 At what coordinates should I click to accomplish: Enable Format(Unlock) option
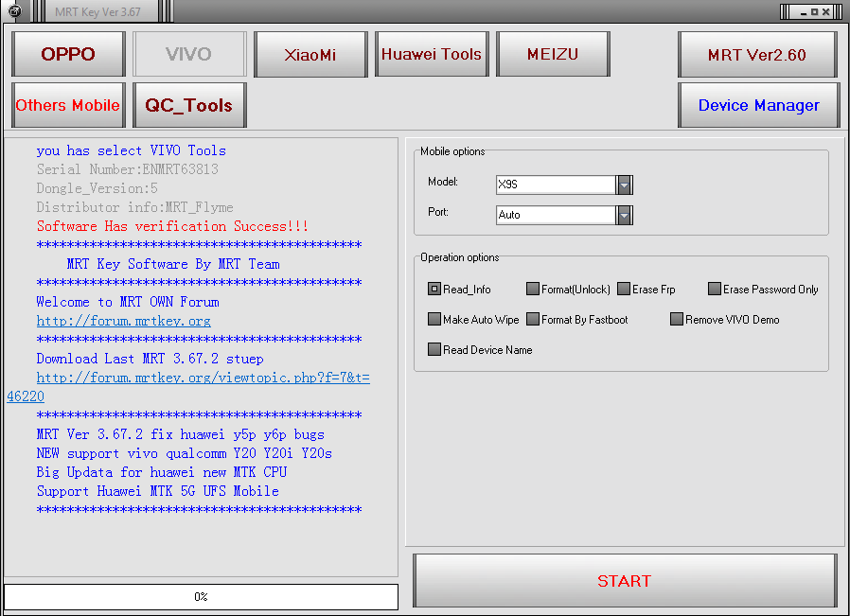pos(533,289)
